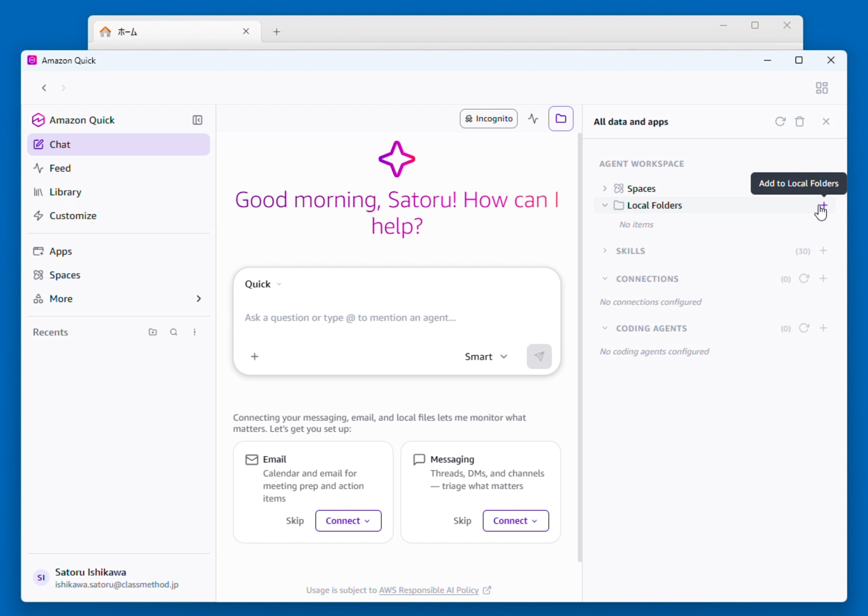
Task: Open the AWS Responsible AI Policy link
Action: pos(429,590)
